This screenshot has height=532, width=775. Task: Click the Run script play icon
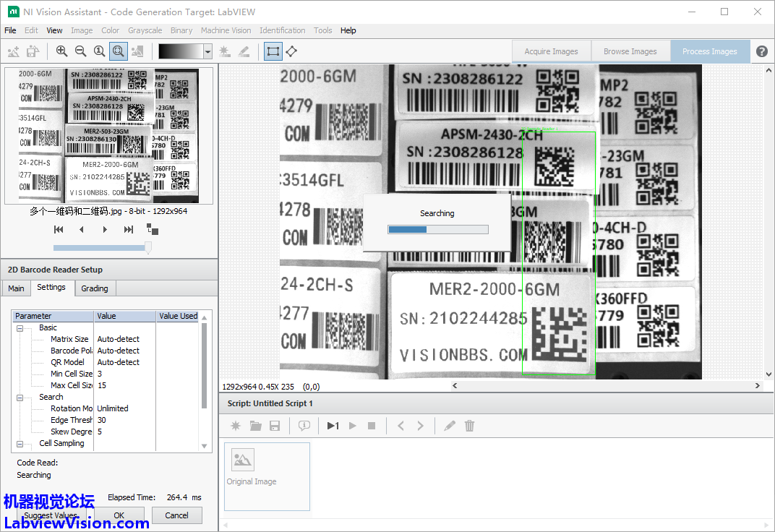(352, 426)
